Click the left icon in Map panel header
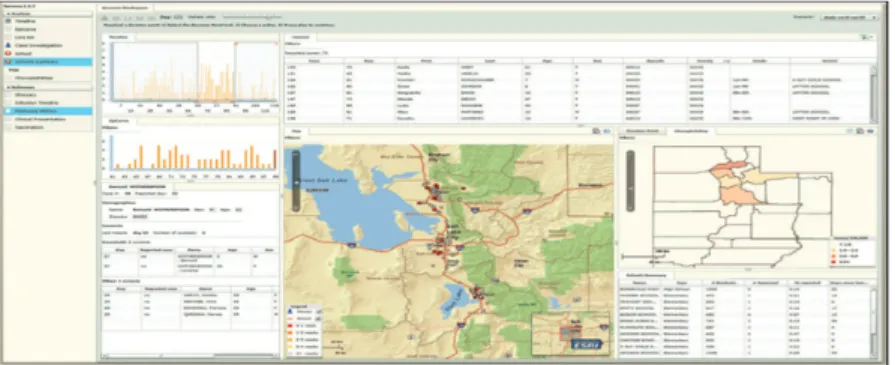 [x=596, y=131]
